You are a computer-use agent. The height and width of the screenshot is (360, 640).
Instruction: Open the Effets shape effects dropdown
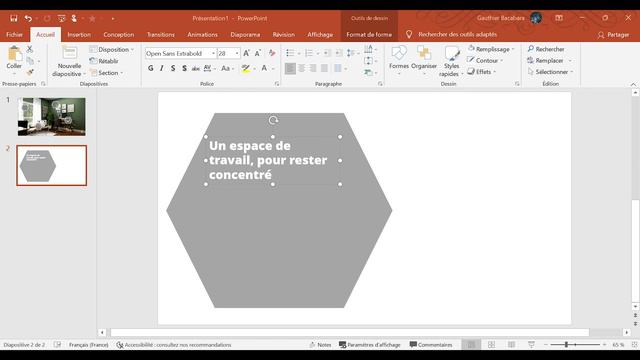[482, 72]
